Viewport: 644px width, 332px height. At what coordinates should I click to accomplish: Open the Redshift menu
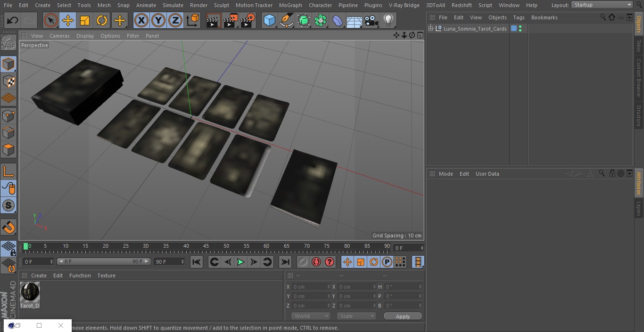point(462,5)
